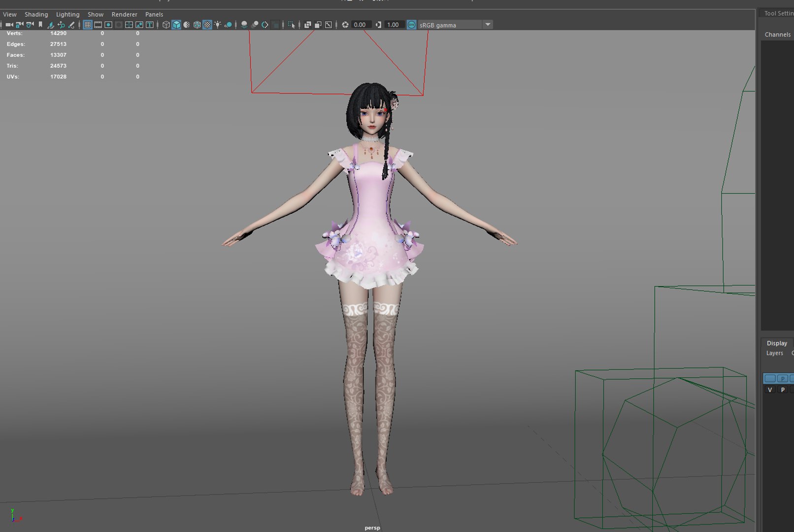
Task: Click the Gamma contrast icon
Action: tap(378, 25)
